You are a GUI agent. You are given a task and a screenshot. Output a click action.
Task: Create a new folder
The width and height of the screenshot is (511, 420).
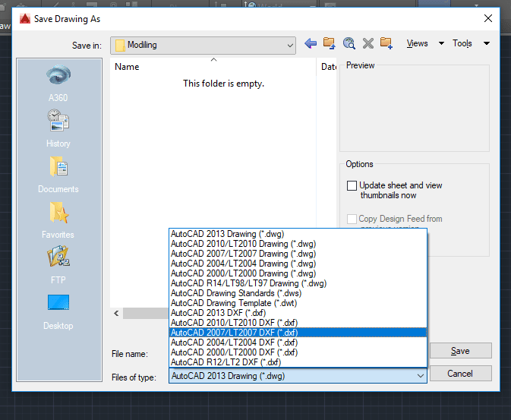pos(386,43)
